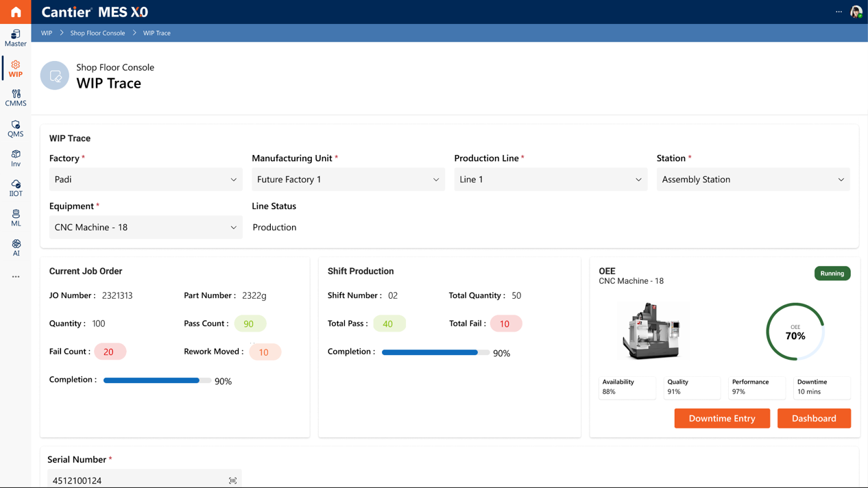Viewport: 868px width, 488px height.
Task: Open the QMS sidebar module
Action: click(x=16, y=129)
